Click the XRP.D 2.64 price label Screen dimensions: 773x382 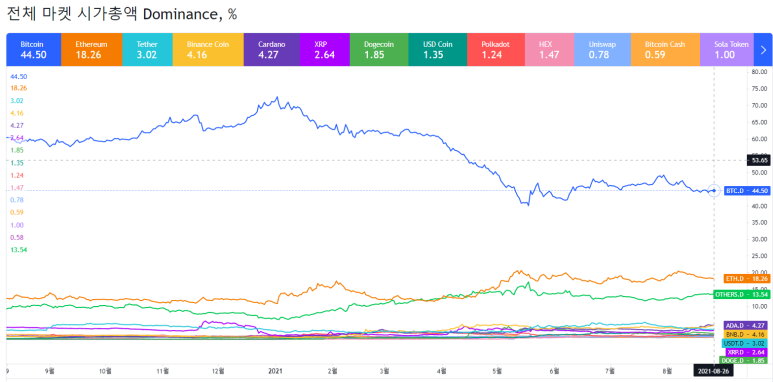(x=746, y=352)
